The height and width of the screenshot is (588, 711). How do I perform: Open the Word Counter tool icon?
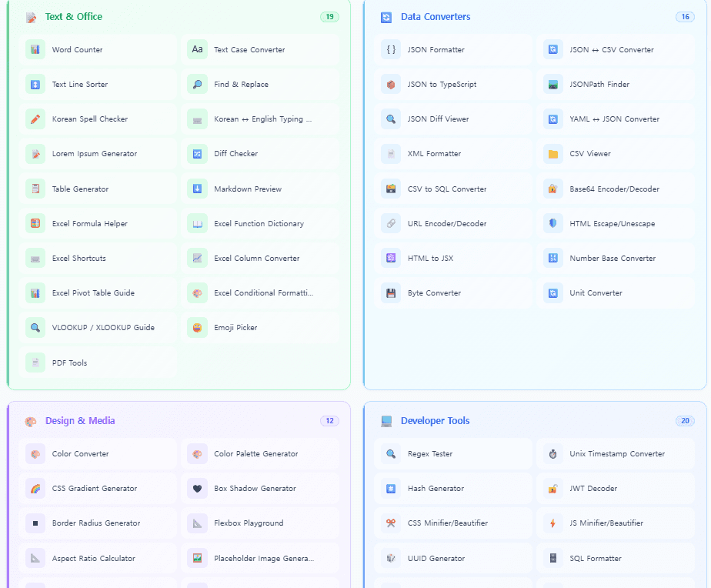(35, 49)
